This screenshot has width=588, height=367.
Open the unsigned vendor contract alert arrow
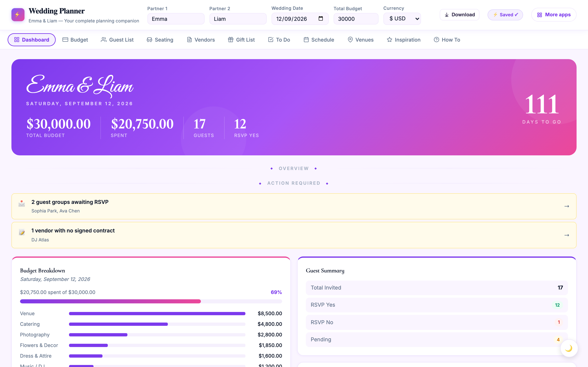tap(567, 235)
